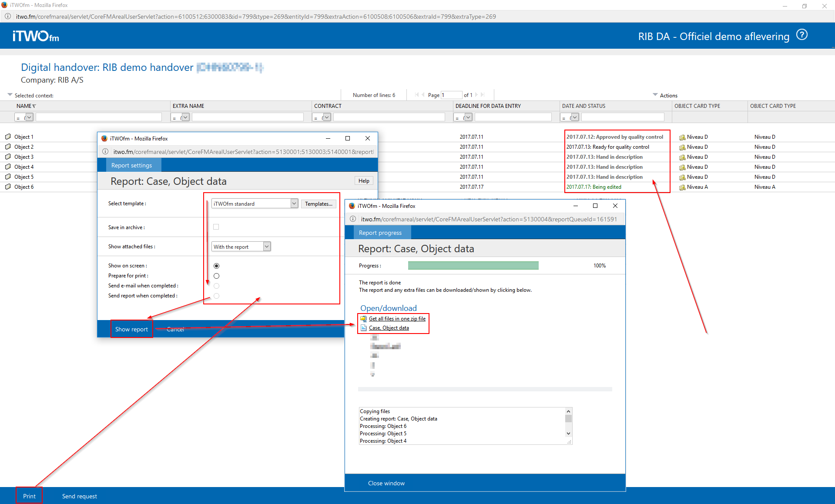Click the Object 1 row icon
Screen dimensions: 835x504
pos(8,137)
